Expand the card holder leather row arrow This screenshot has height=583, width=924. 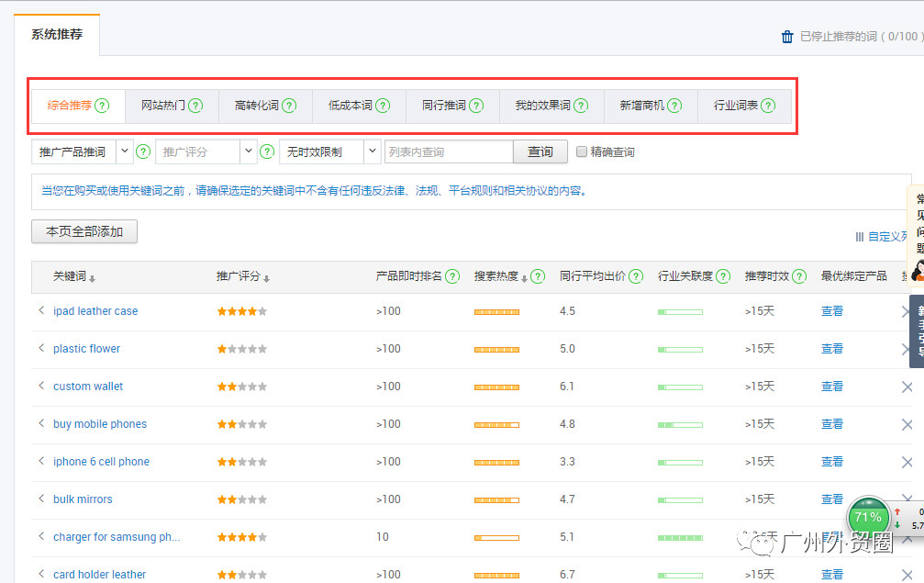[x=41, y=574]
